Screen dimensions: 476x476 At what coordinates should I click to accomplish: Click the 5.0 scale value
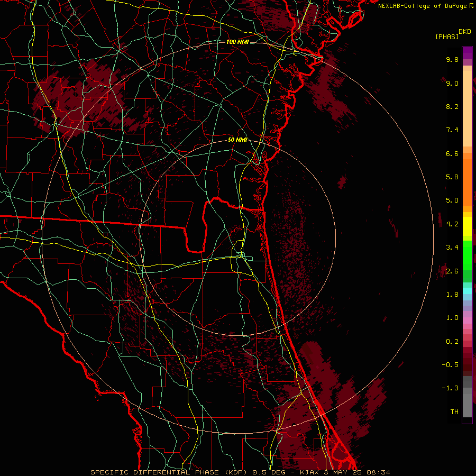point(452,200)
